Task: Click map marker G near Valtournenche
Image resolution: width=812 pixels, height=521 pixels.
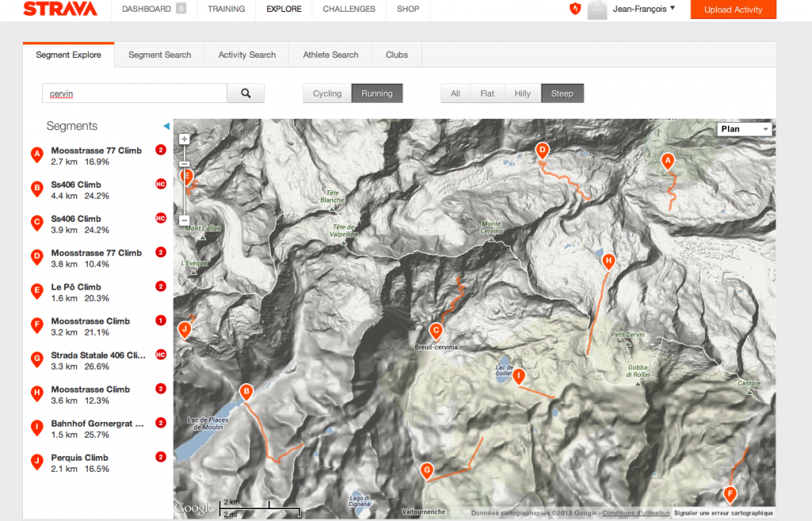Action: 427,471
